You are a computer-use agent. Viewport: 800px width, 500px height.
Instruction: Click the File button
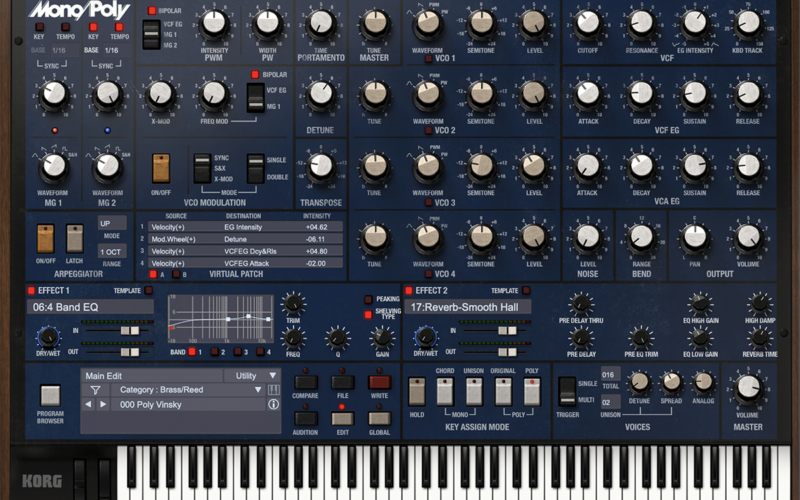click(342, 382)
